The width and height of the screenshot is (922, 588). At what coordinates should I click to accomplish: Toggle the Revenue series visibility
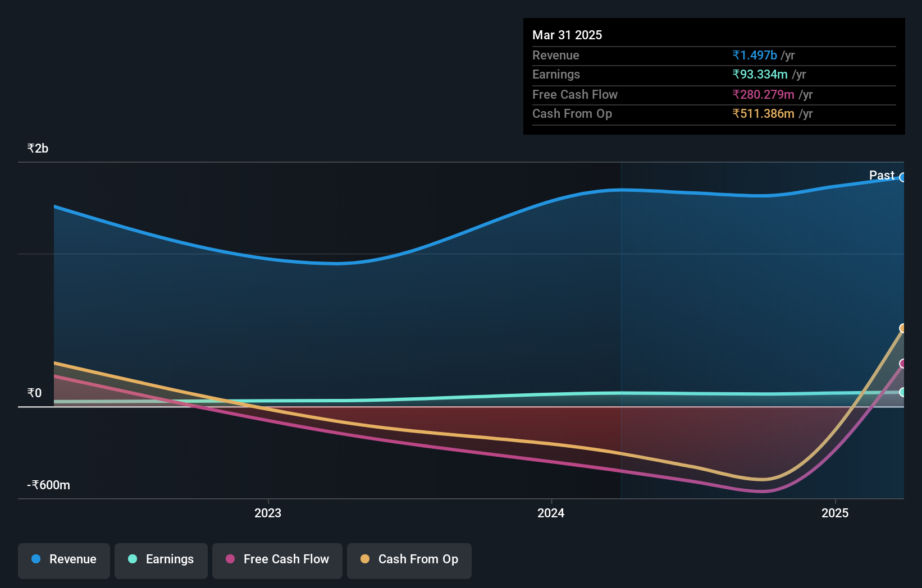click(x=63, y=560)
